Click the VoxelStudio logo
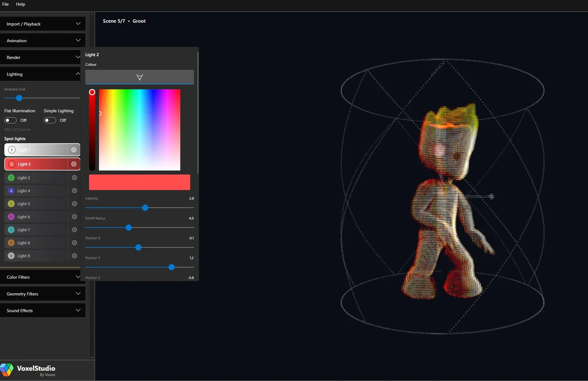This screenshot has height=381, width=588. (x=7, y=370)
